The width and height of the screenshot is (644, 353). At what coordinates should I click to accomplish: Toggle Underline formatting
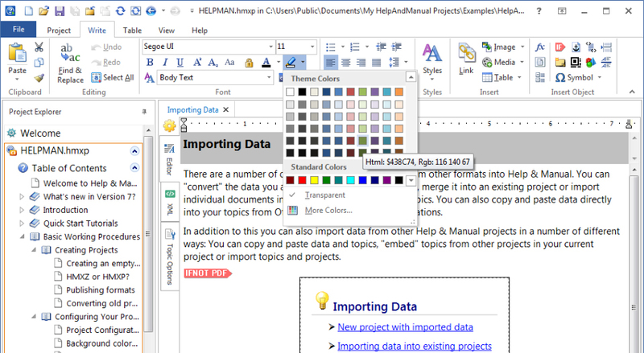click(180, 63)
